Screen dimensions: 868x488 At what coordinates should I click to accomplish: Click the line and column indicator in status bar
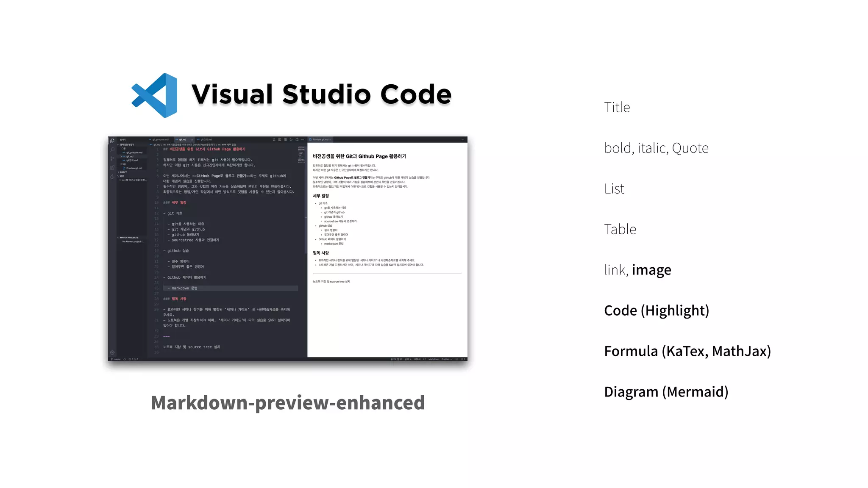[396, 359]
